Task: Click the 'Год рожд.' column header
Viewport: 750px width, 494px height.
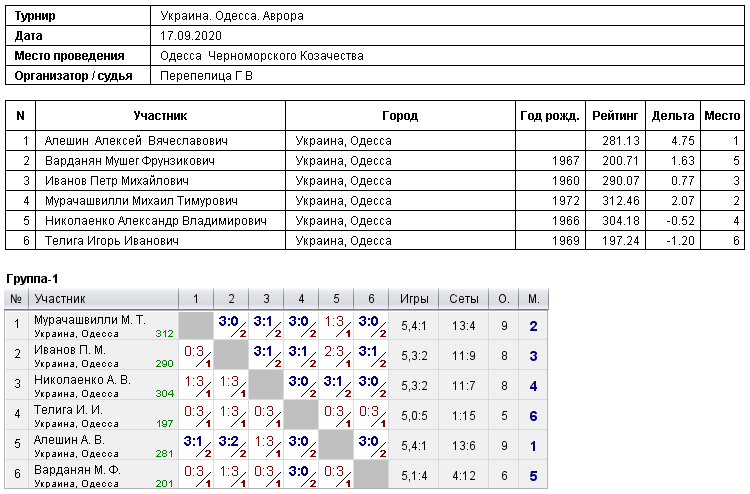Action: pos(550,116)
